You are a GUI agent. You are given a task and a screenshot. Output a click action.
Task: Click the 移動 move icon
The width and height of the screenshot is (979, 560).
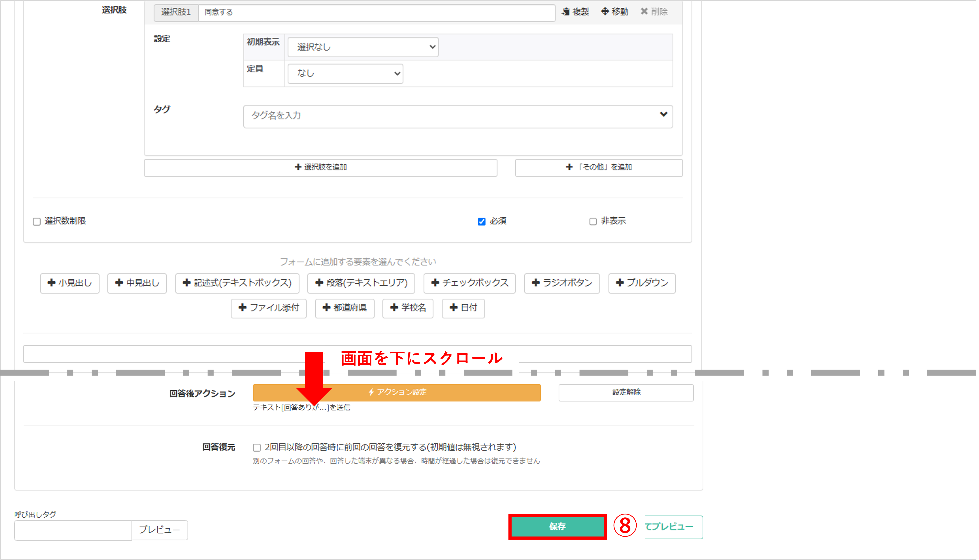click(x=614, y=12)
